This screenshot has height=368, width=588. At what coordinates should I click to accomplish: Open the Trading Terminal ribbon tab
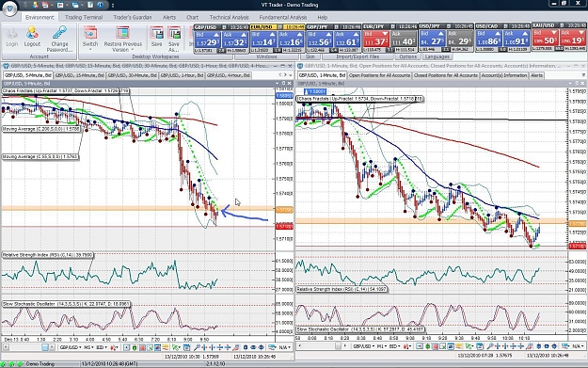click(84, 17)
